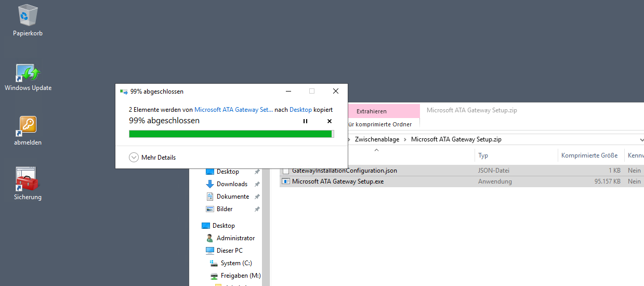Screen dimensions: 644x286
Task: Open Dokumente in the navigation pane
Action: pos(233,197)
